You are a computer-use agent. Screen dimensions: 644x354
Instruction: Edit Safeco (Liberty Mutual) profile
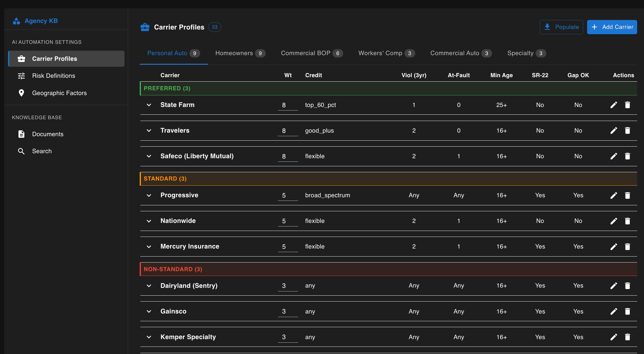[x=614, y=156]
